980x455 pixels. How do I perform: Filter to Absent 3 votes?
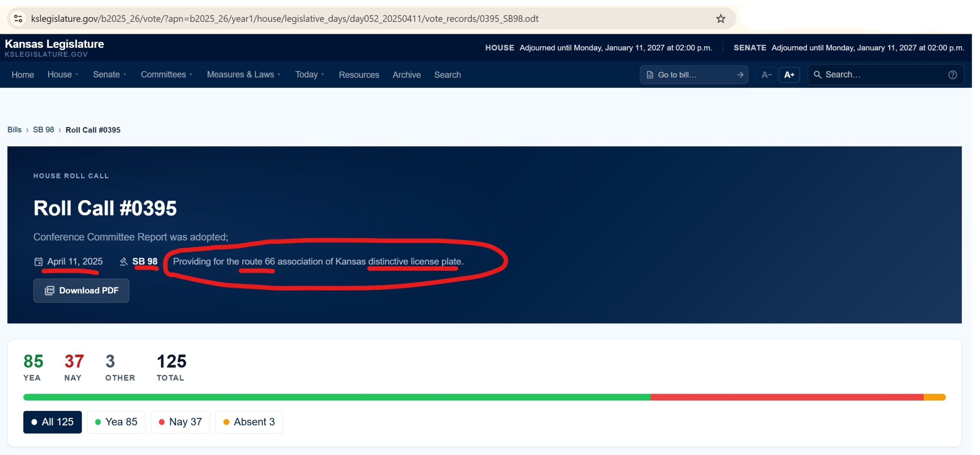249,422
